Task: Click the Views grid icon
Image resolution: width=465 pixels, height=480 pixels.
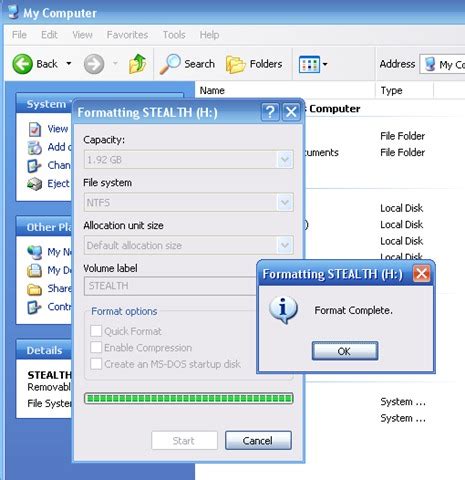Action: pos(309,64)
